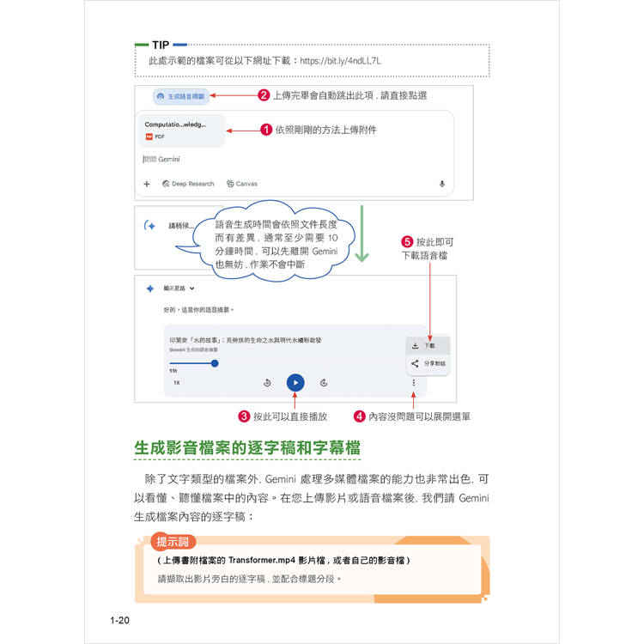The width and height of the screenshot is (644, 644).
Task: Open the Canvas tool
Action: click(x=242, y=184)
